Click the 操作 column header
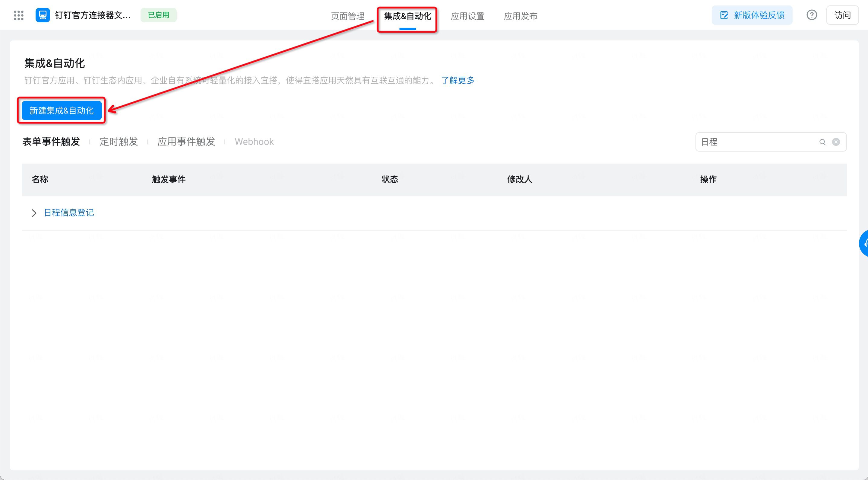The image size is (868, 480). 708,179
